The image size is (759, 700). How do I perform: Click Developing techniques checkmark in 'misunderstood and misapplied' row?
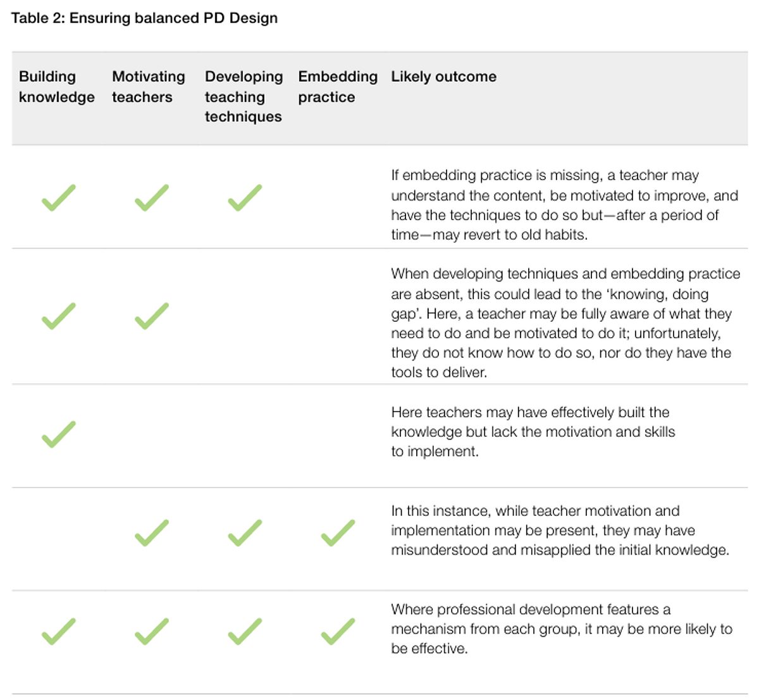click(245, 533)
